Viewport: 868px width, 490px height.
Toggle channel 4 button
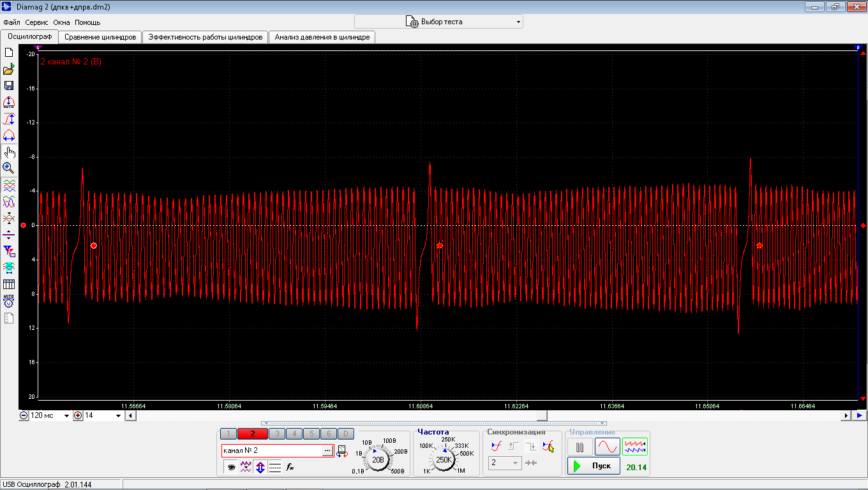click(x=294, y=434)
